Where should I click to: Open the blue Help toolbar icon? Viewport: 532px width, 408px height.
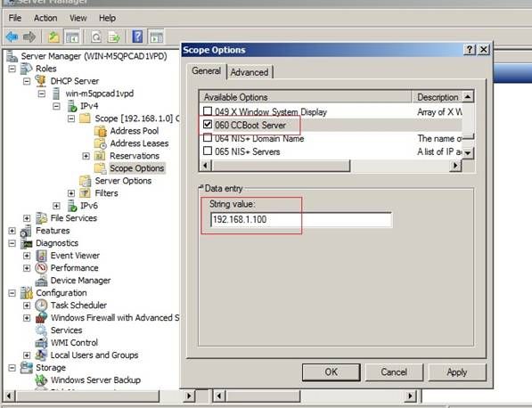(x=137, y=37)
